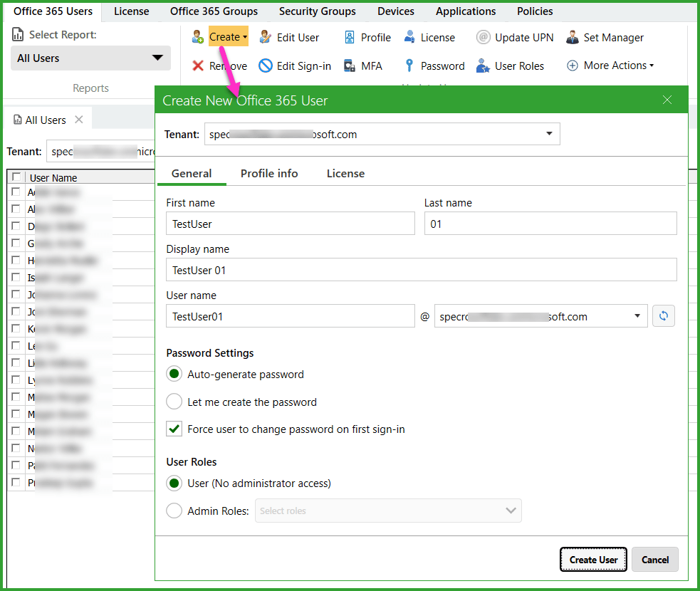Open the user name domain dropdown

(x=637, y=316)
